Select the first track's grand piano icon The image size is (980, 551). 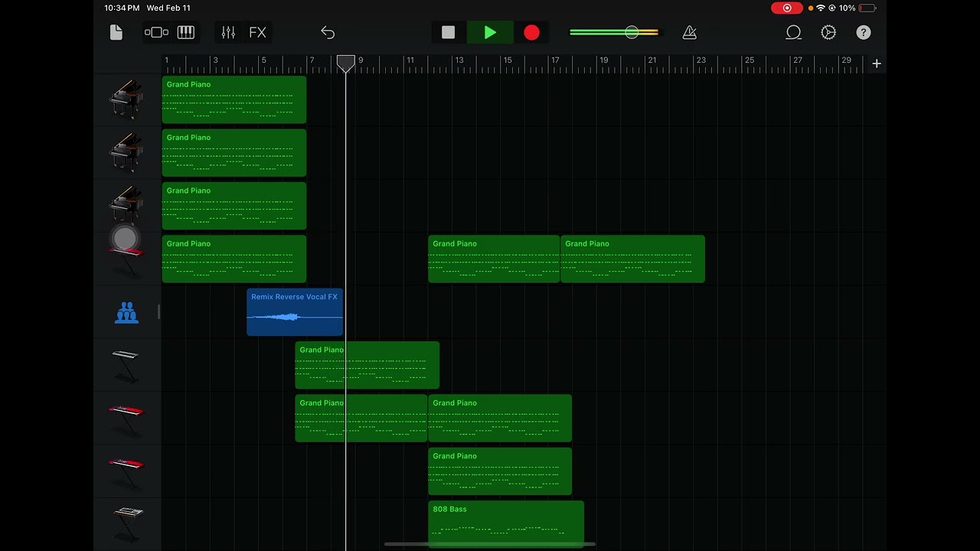point(126,99)
